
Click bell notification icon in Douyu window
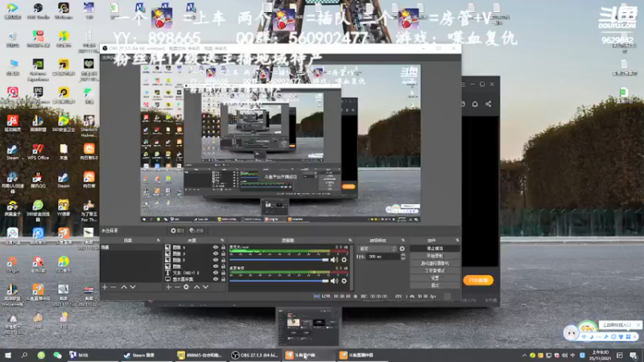pos(475,104)
